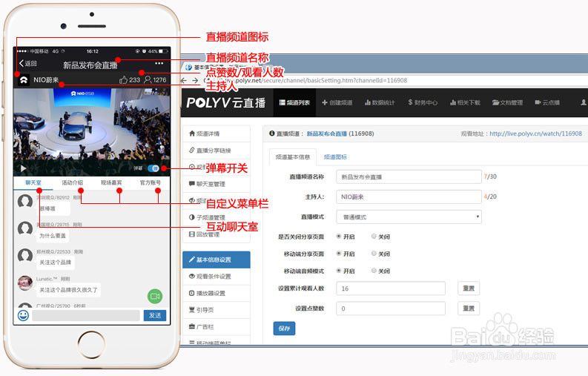Switch to the 频道基本信息 tab
588x376 pixels.
click(x=292, y=157)
